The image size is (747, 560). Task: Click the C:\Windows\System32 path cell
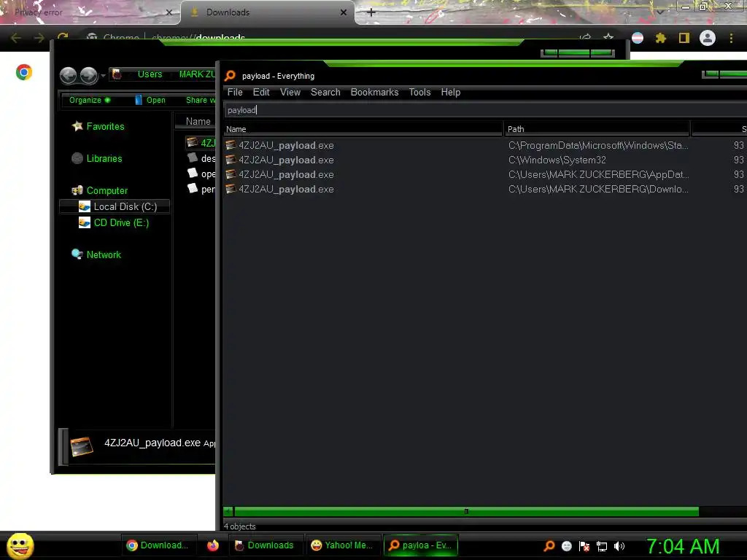557,160
